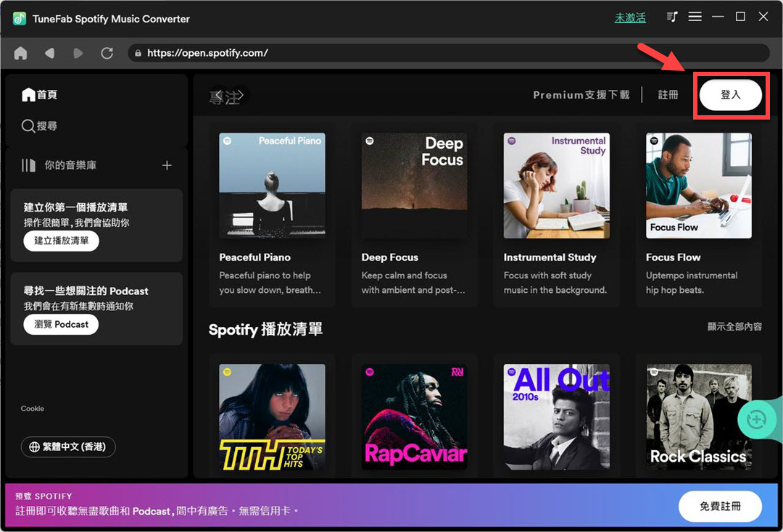Click 顯示全部內容 show all link
This screenshot has width=783, height=532.
pos(734,326)
